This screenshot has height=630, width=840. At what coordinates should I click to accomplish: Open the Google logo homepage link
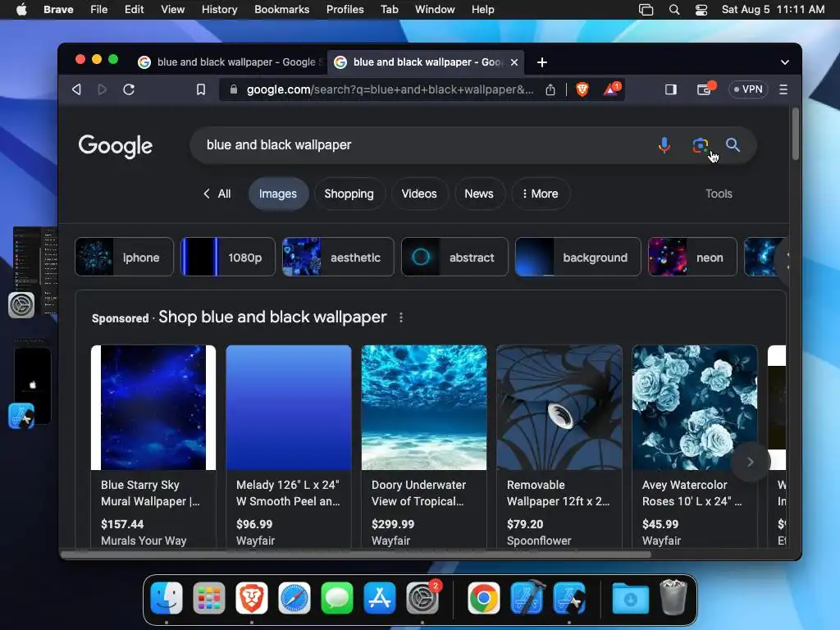click(x=115, y=146)
